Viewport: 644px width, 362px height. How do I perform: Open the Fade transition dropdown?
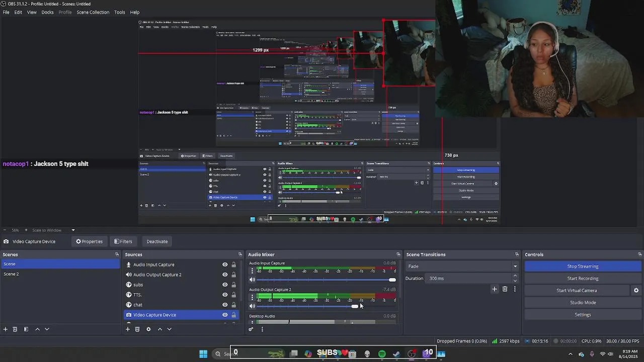pos(462,266)
